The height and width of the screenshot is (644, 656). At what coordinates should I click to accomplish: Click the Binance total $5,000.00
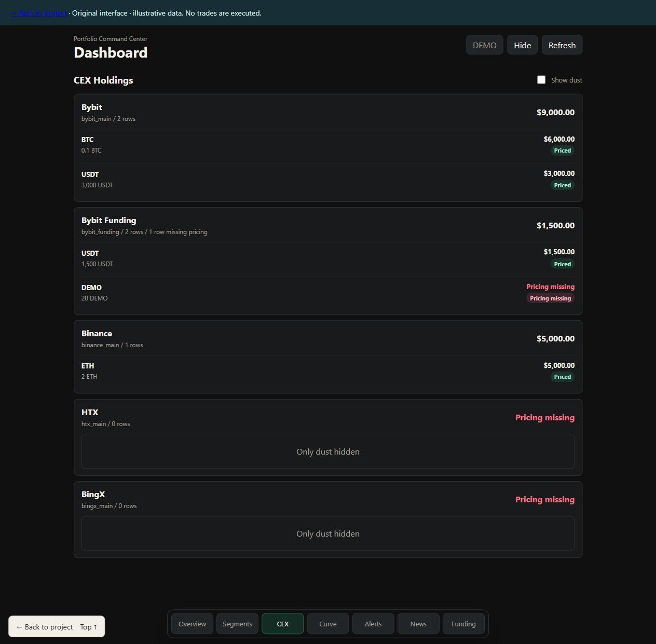point(555,338)
